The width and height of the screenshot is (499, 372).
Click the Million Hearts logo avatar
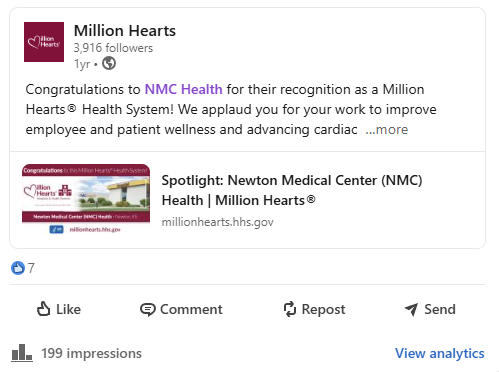44,42
